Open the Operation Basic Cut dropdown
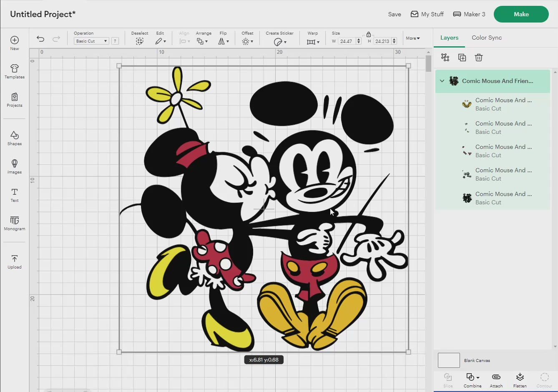Screen dimensions: 558x392 pyautogui.click(x=91, y=41)
